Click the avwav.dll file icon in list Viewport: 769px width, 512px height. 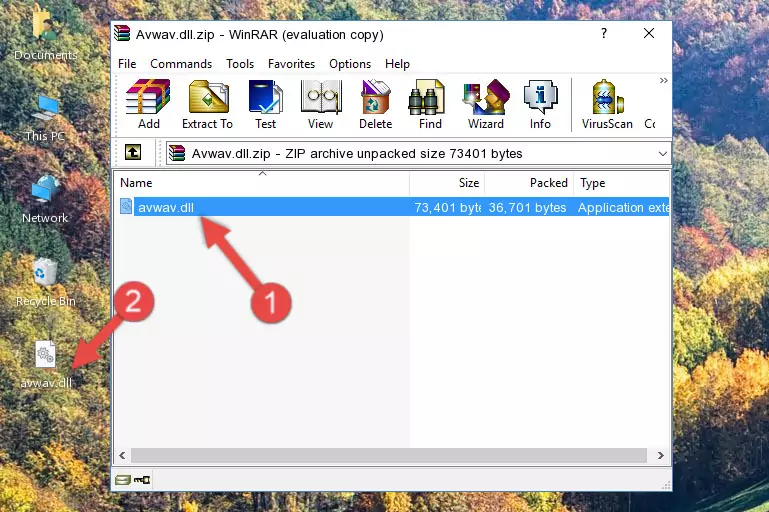pos(126,206)
